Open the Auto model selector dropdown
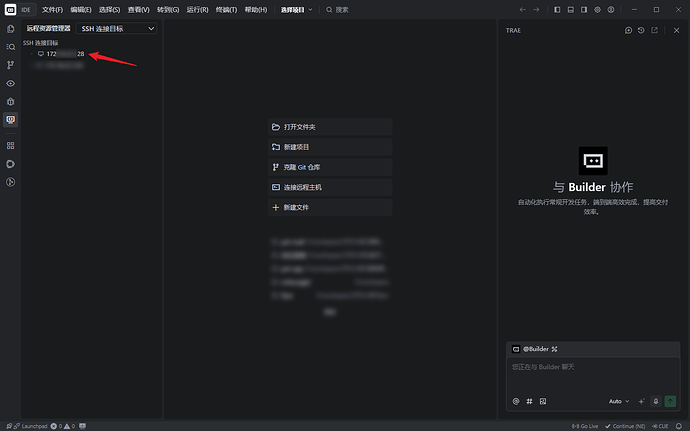This screenshot has width=690, height=431. pyautogui.click(x=619, y=401)
